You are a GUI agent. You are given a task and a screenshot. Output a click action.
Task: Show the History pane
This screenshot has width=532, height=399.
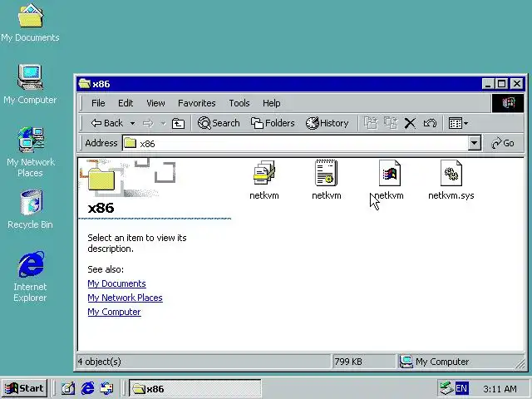(327, 123)
